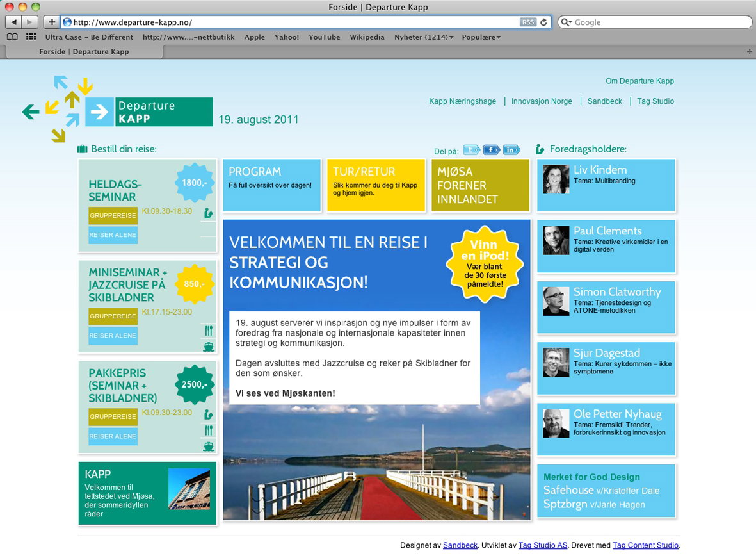Click Gruppereise under Heldagsseminar

[x=113, y=215]
